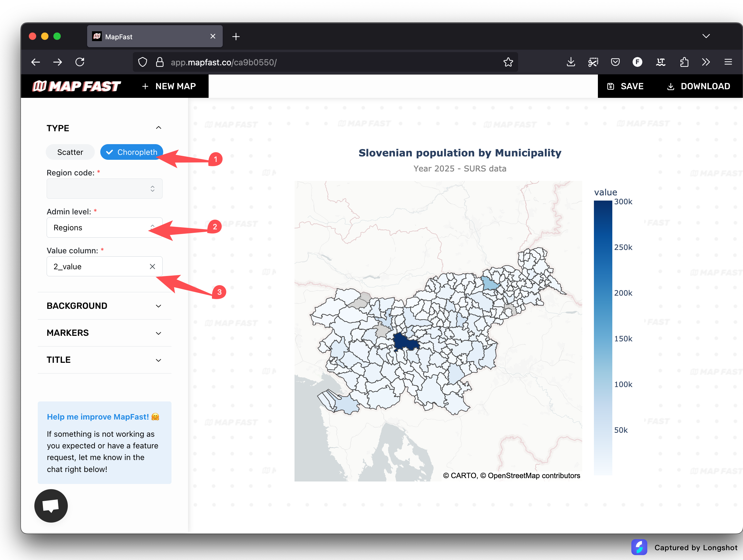Click the browser forward arrow
This screenshot has width=743, height=560.
[x=57, y=62]
